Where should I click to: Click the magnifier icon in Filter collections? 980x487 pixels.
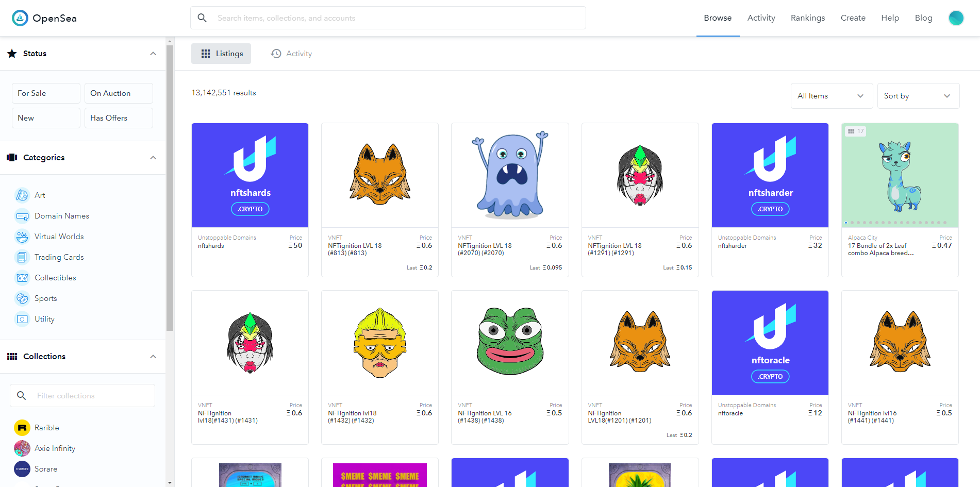[x=22, y=396]
